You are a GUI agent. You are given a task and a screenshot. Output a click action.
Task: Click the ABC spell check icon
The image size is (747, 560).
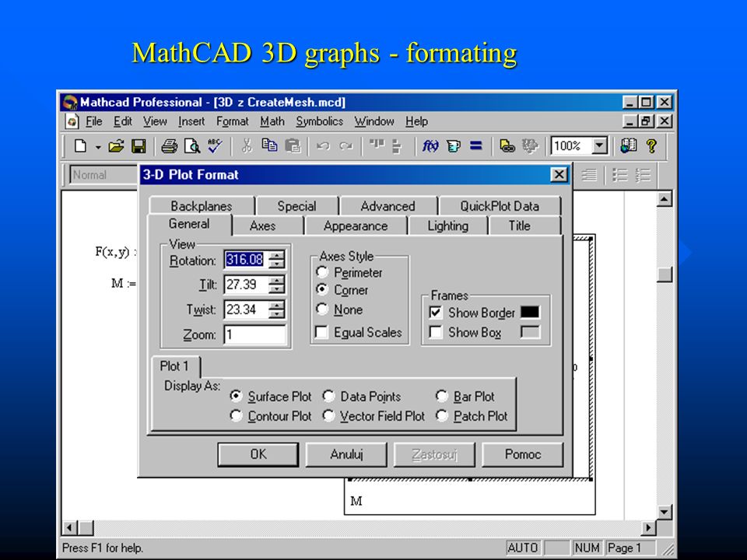tap(215, 145)
